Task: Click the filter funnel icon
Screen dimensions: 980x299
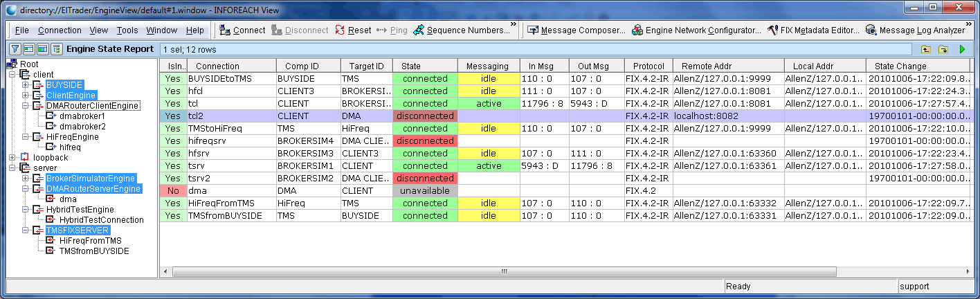Action: pos(15,49)
